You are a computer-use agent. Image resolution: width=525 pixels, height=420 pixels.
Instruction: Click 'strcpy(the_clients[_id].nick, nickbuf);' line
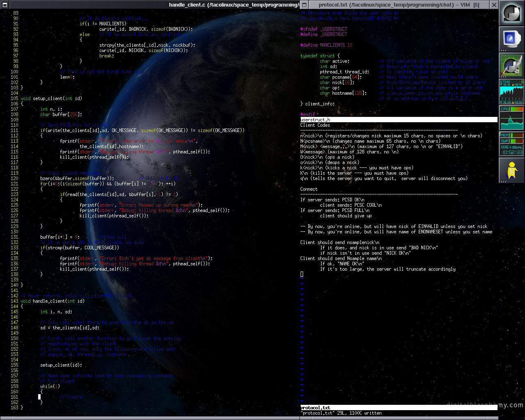pyautogui.click(x=147, y=45)
